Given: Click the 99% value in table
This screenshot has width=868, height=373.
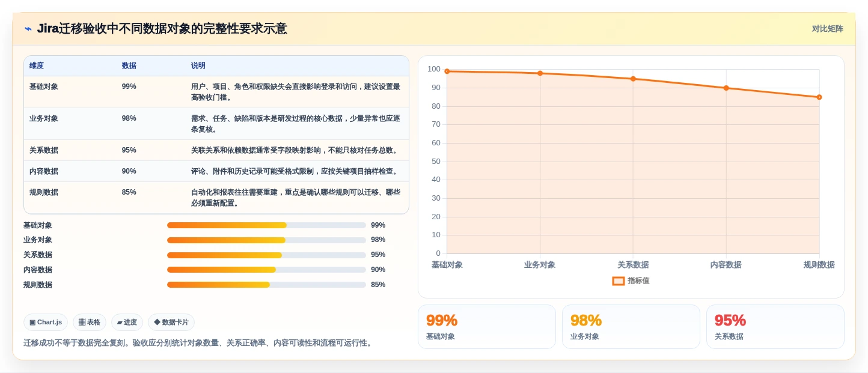Looking at the screenshot, I should click(129, 86).
